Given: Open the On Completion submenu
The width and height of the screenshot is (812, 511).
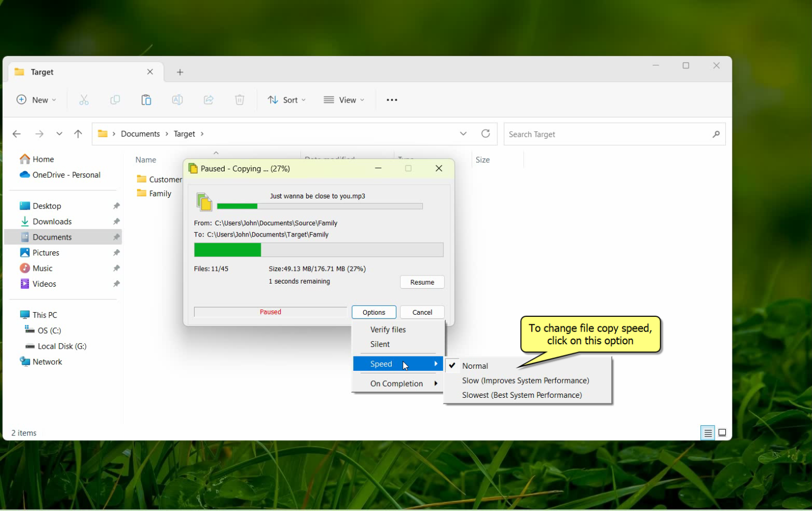Looking at the screenshot, I should [x=396, y=383].
